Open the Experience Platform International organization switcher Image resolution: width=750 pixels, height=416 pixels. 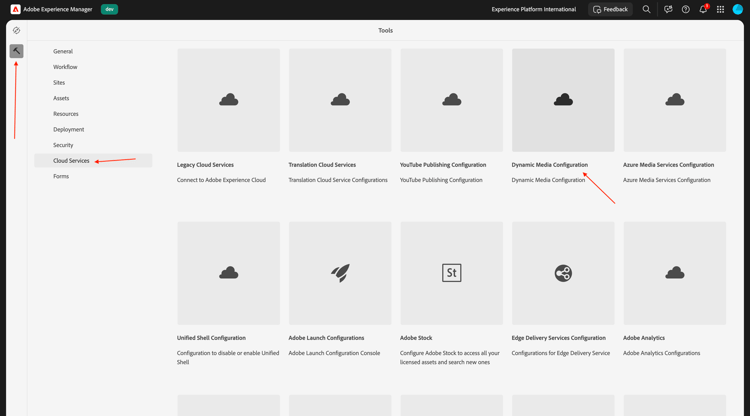point(534,9)
